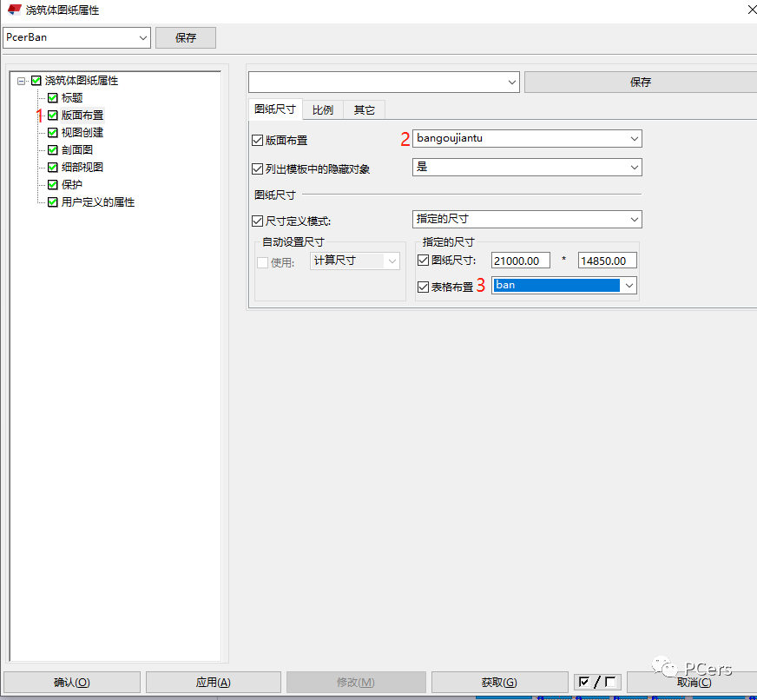Open the ban table layout dropdown
Screen dimensions: 757x700
629,286
